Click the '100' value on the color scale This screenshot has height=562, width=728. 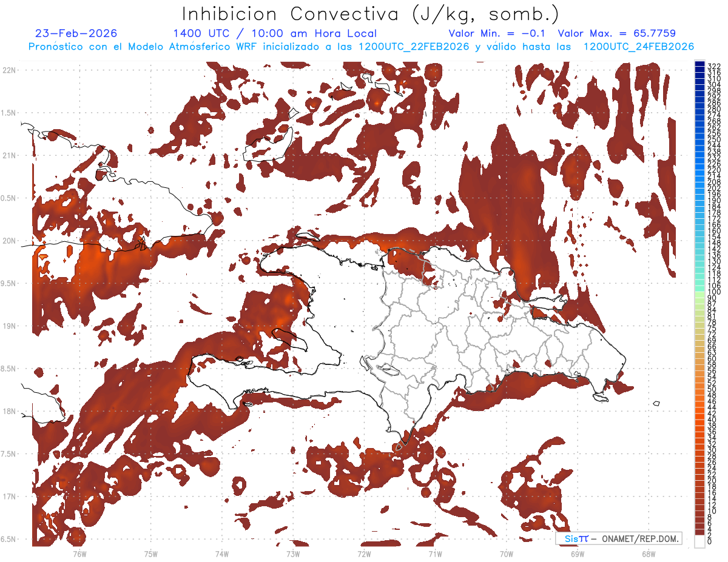pos(714,292)
